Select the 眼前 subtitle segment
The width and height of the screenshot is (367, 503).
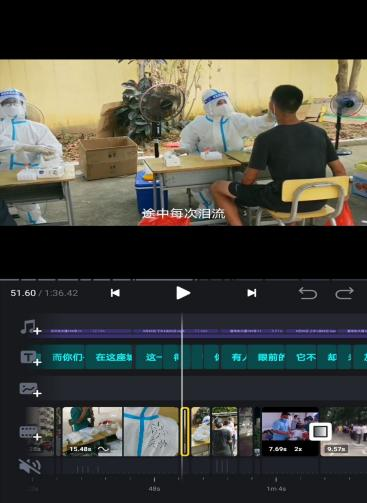pos(267,357)
